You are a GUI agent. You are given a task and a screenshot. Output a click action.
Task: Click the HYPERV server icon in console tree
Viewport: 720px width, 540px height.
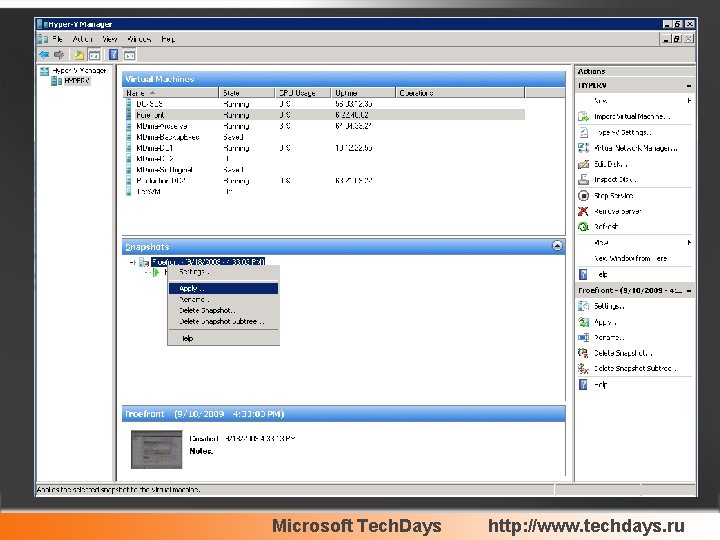pyautogui.click(x=56, y=81)
